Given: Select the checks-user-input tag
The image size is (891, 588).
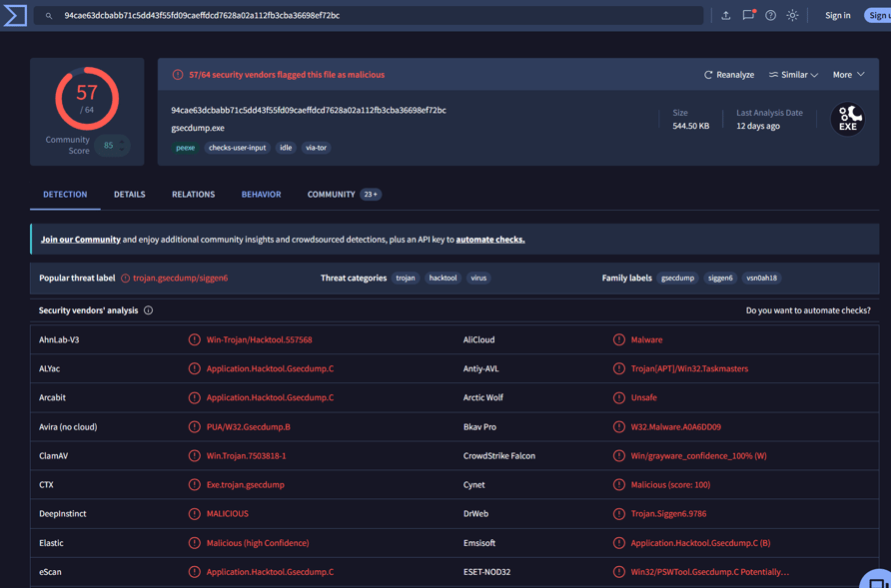Looking at the screenshot, I should coord(237,148).
